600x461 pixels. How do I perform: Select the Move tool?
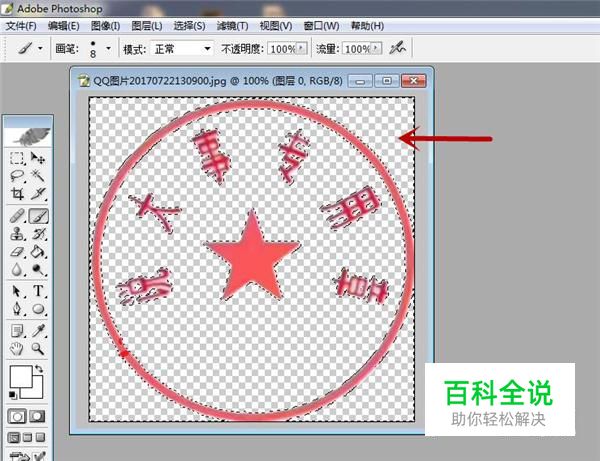38,158
